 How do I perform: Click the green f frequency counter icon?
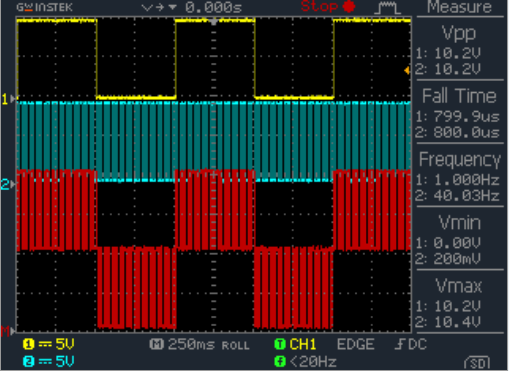pyautogui.click(x=280, y=361)
